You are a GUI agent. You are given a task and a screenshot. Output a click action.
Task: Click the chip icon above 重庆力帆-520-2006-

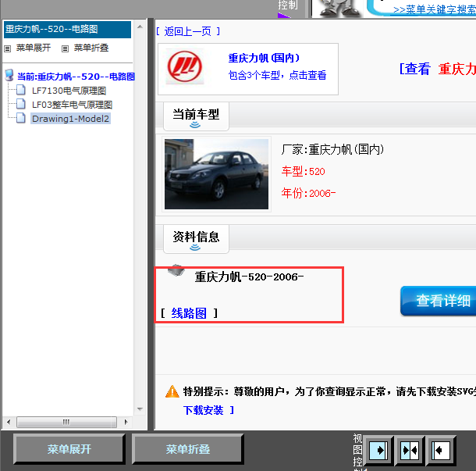[176, 270]
